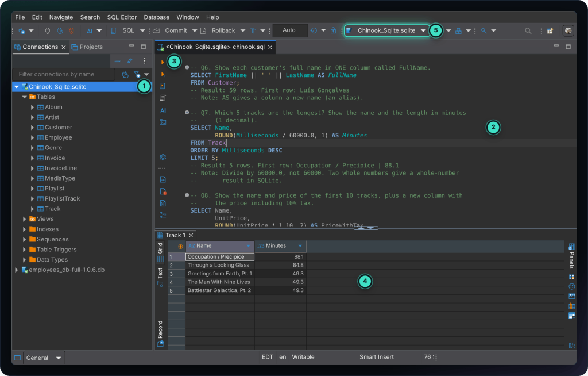Close the Connections tab
Image resolution: width=588 pixels, height=376 pixels.
pos(64,47)
